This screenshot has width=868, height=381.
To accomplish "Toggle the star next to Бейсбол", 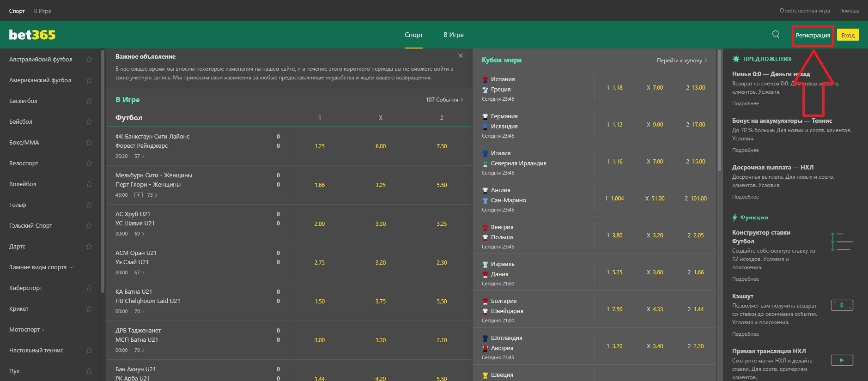I will coord(89,122).
